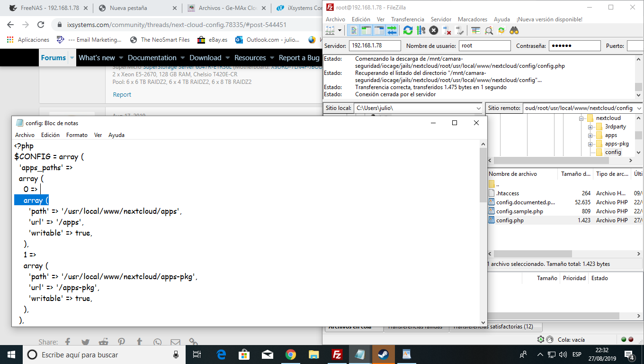The image size is (644, 364).
Task: Refresh file and folder lists in FileZilla
Action: point(408,30)
